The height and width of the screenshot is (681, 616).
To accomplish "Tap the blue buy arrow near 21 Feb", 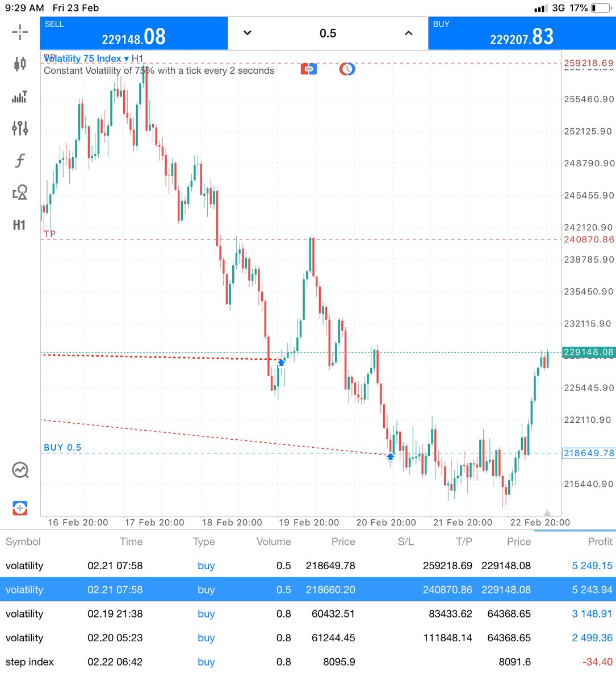I will click(390, 456).
